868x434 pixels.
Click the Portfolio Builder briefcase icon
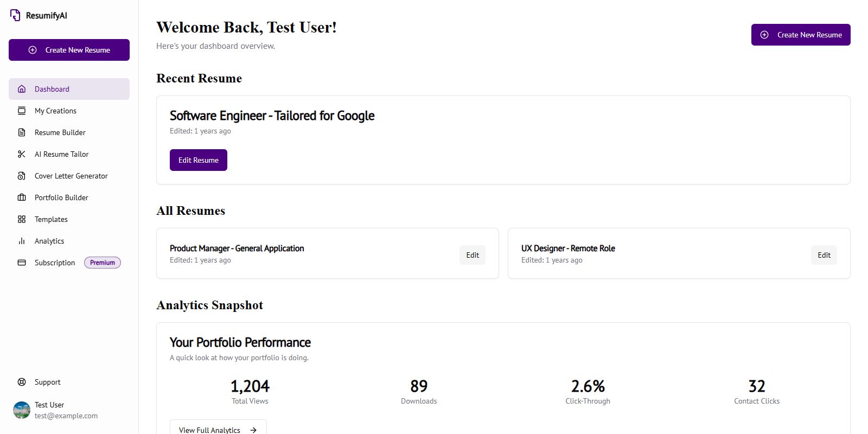22,197
